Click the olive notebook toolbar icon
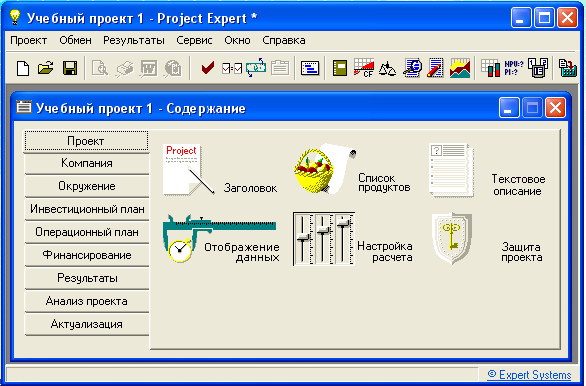The width and height of the screenshot is (586, 386). (340, 68)
